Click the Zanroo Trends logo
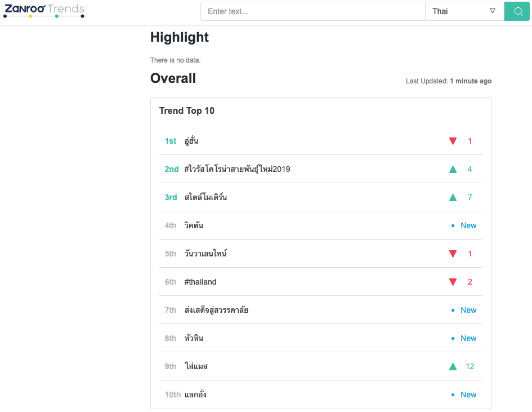 44,10
